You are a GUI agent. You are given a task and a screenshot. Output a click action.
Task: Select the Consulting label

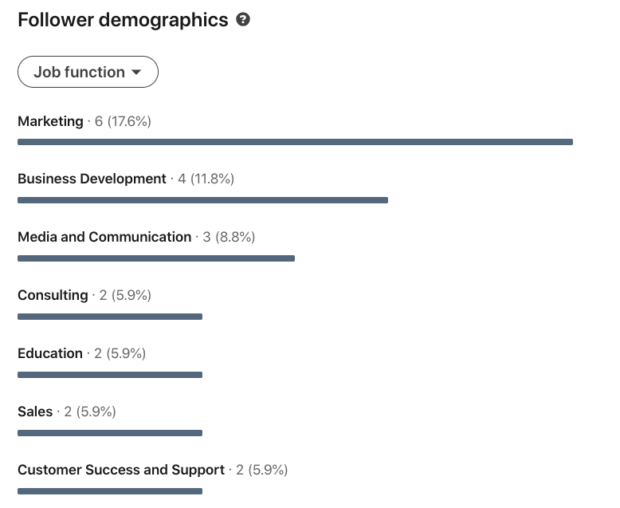[53, 295]
